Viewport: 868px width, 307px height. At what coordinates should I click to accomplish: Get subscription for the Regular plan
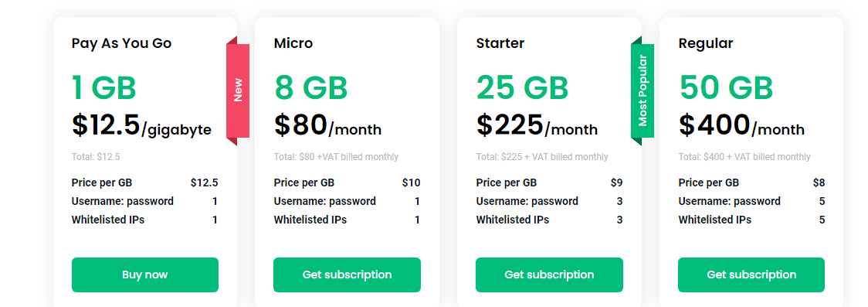[751, 275]
